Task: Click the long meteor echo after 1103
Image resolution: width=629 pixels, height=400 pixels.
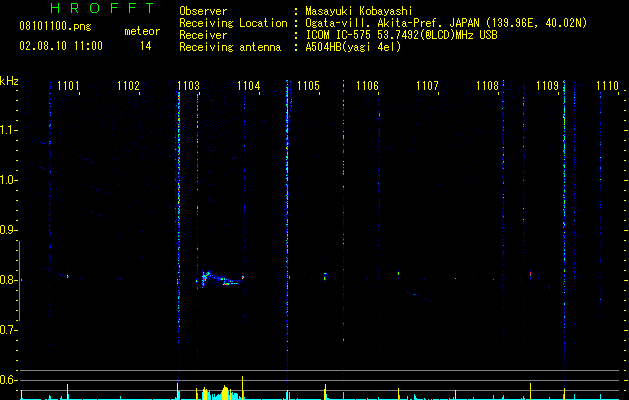Action: (x=223, y=278)
